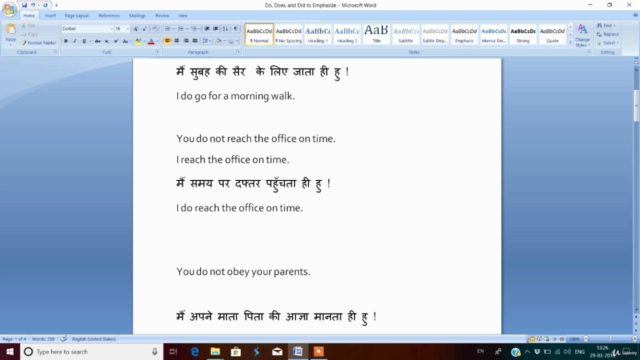Click the vertical scrollbar thumb
Screen dimensions: 640x360
pyautogui.click(x=636, y=105)
